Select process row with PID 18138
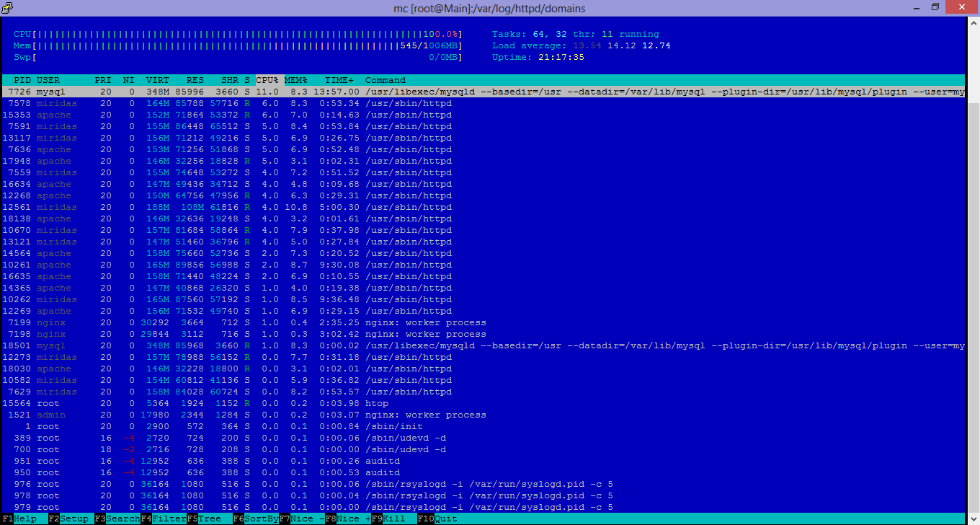Image resolution: width=980 pixels, height=525 pixels. (x=483, y=219)
